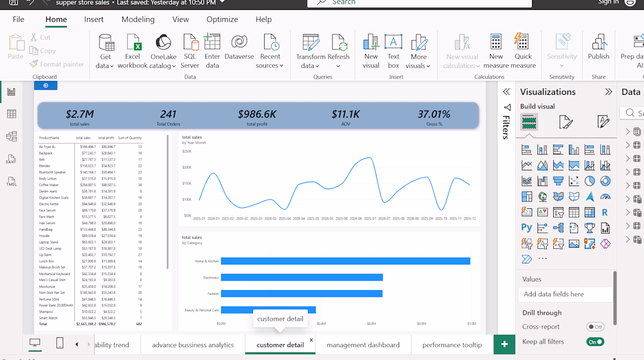Screen dimensions: 644x360
Task: Toggle the Cross-report switch
Action: pyautogui.click(x=595, y=327)
